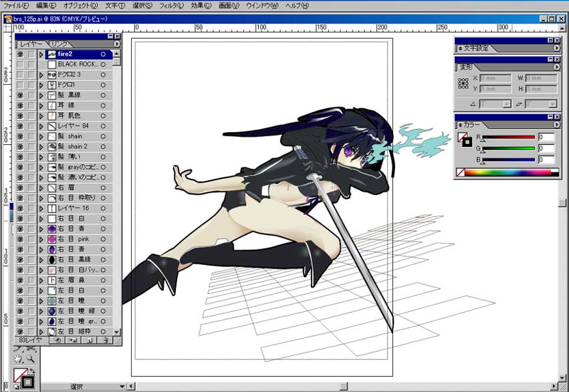Click the thumbnail of 右 目 pink layer
569x392 pixels.
coord(52,239)
